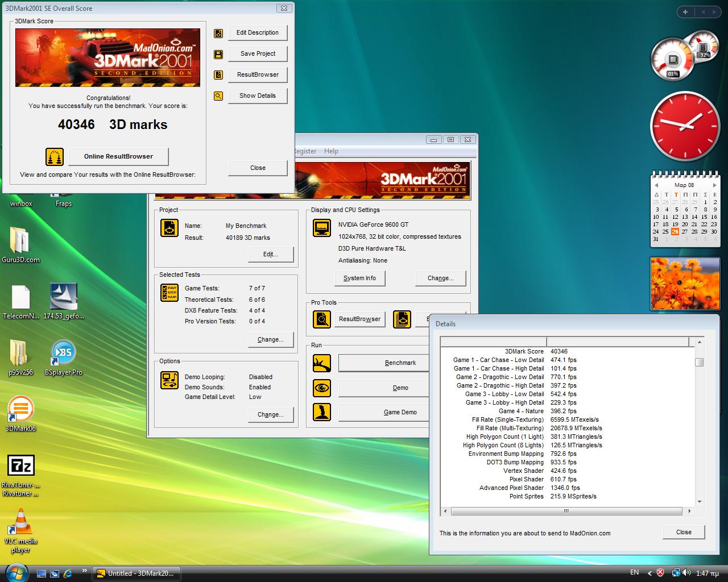The height and width of the screenshot is (582, 728).
Task: Launch the 3DMark06 shortcut
Action: pyautogui.click(x=20, y=414)
